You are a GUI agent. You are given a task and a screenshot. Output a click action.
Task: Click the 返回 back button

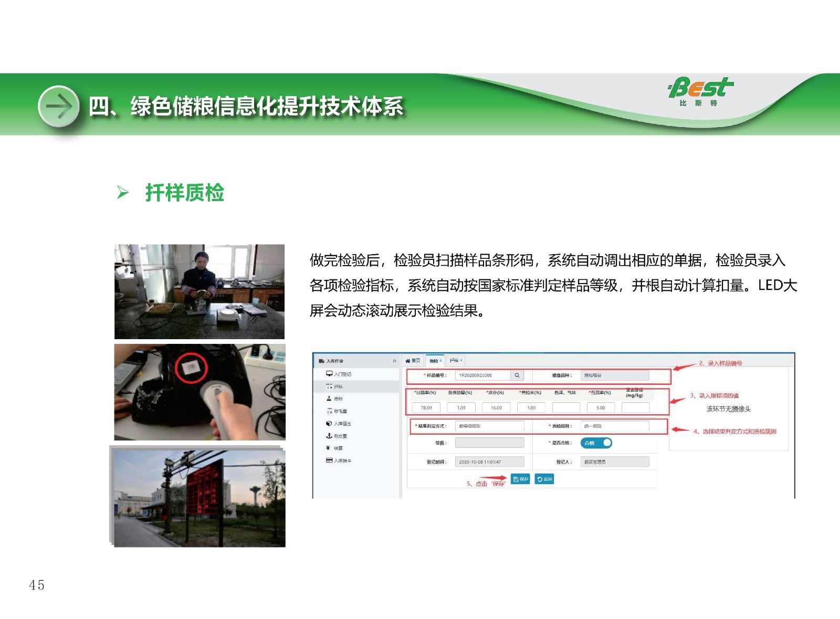pos(544,479)
